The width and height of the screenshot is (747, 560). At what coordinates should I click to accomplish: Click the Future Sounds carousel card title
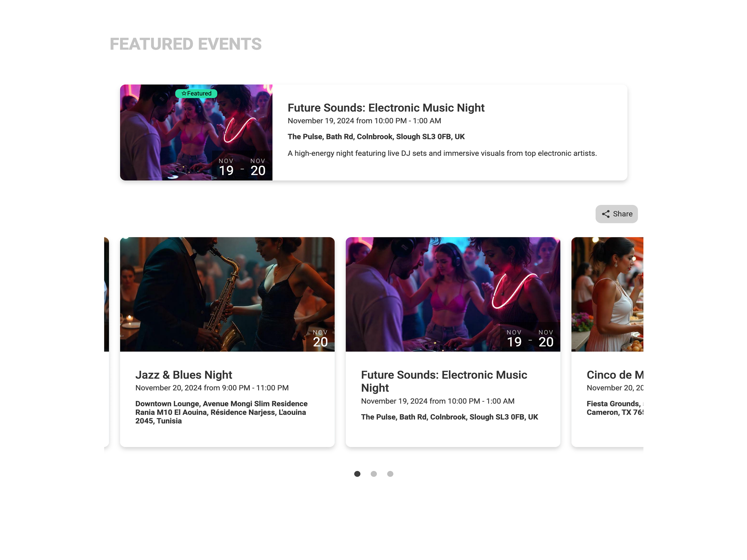click(444, 381)
